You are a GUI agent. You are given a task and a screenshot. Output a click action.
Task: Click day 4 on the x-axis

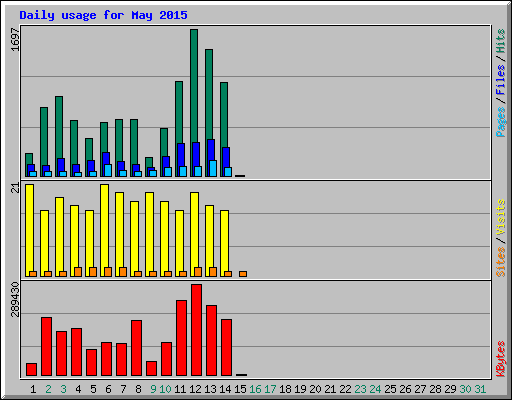tap(78, 389)
